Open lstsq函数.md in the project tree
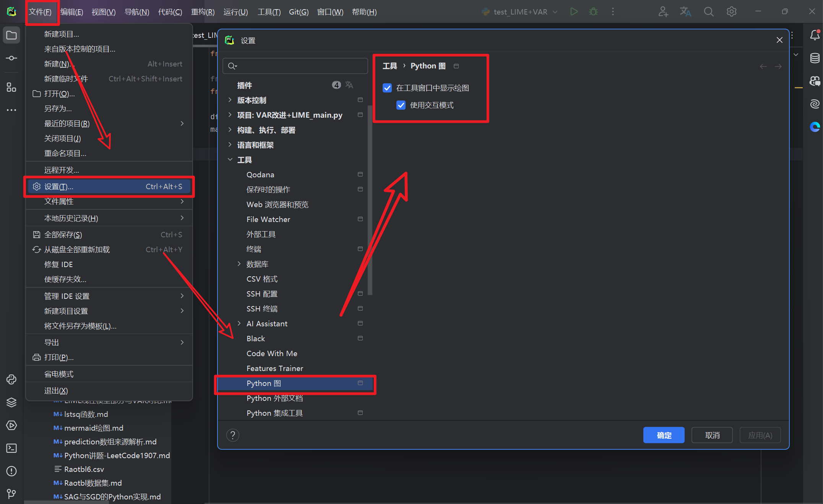 click(x=86, y=414)
